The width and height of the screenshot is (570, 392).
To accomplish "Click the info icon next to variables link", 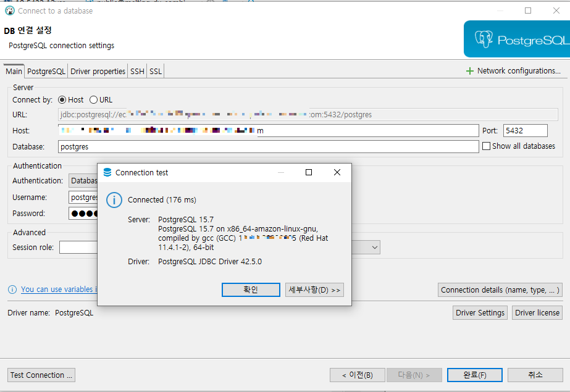I will (12, 290).
